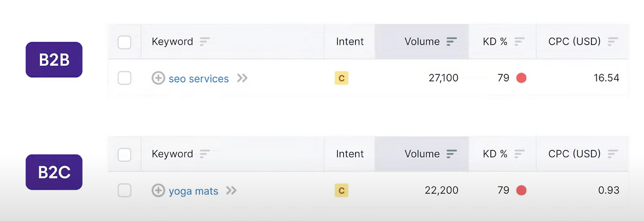The height and width of the screenshot is (221, 644).
Task: Open the yoga mats keyword link
Action: [194, 191]
